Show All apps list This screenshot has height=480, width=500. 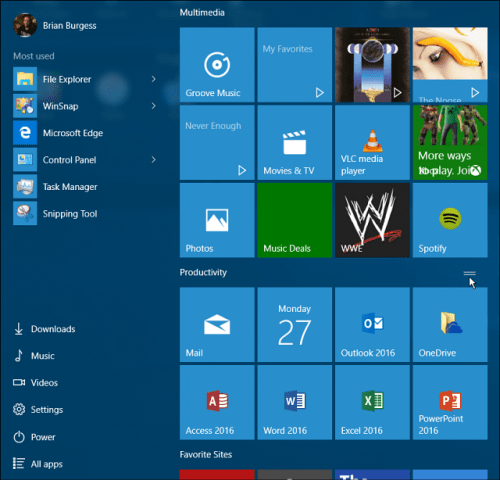tap(38, 464)
